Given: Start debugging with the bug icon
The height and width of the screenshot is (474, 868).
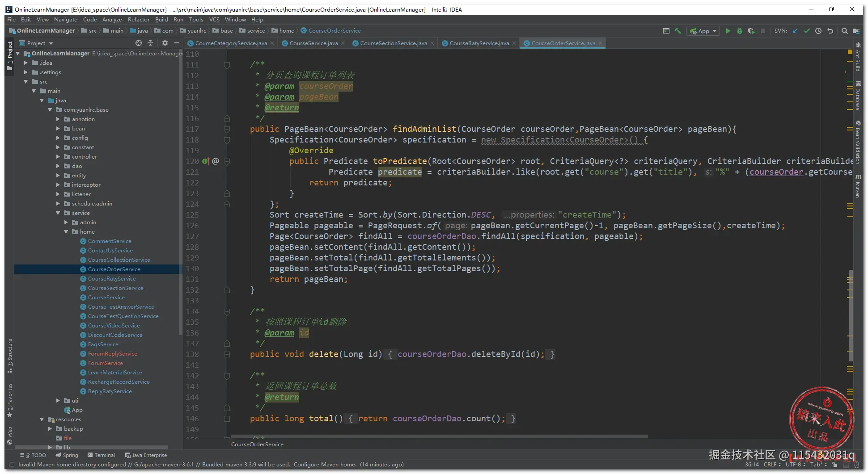Looking at the screenshot, I should point(740,31).
